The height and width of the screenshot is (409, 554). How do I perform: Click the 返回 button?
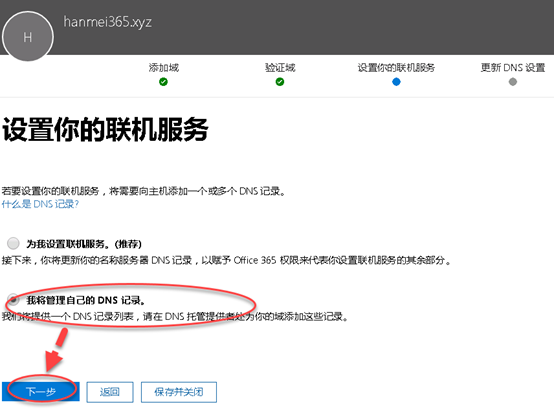pos(110,392)
